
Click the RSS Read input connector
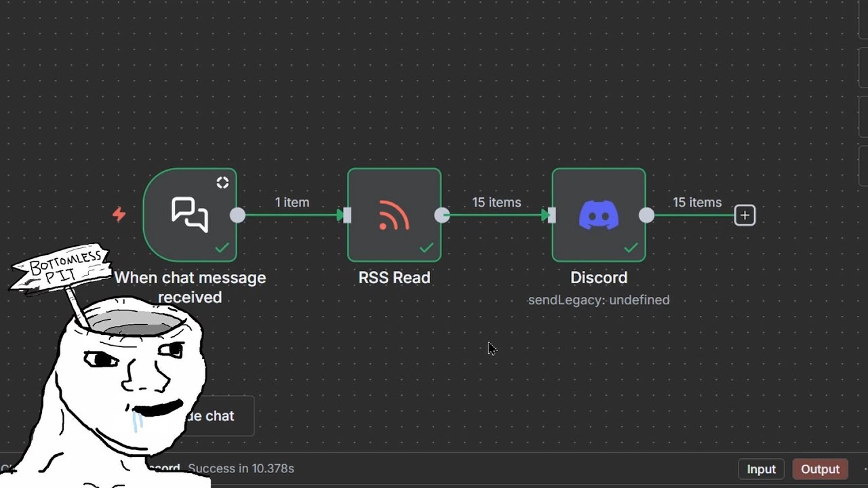[347, 216]
